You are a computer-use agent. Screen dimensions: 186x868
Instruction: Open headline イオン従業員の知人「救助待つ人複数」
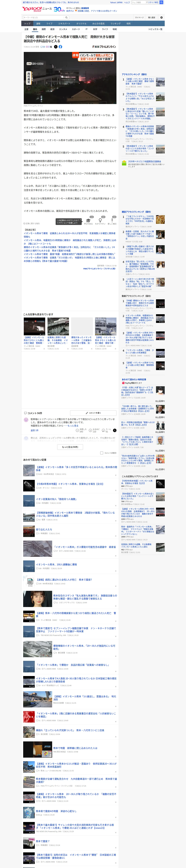[56, 499]
